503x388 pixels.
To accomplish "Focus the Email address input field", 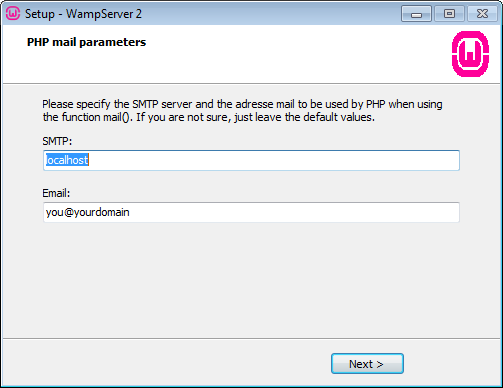I will (x=251, y=212).
